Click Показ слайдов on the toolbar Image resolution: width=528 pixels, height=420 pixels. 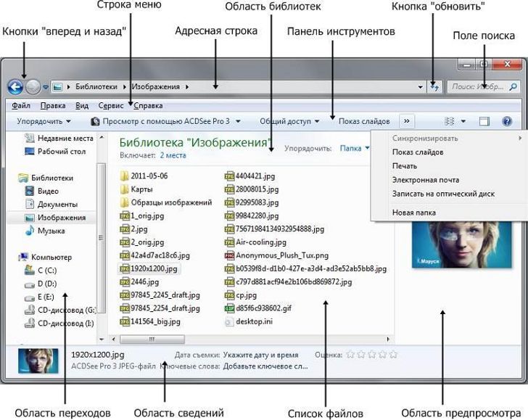pyautogui.click(x=364, y=121)
